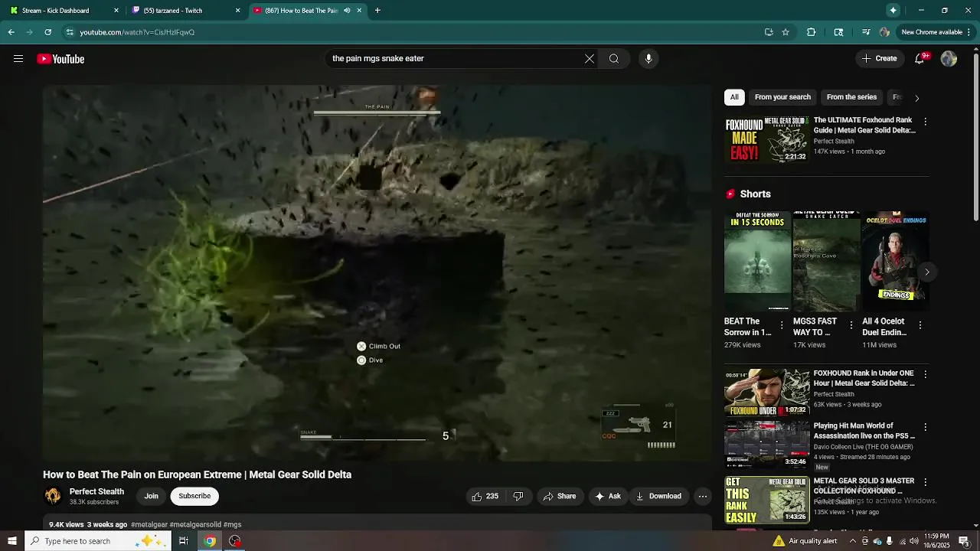Click the Create button
980x551 pixels.
[x=880, y=59]
